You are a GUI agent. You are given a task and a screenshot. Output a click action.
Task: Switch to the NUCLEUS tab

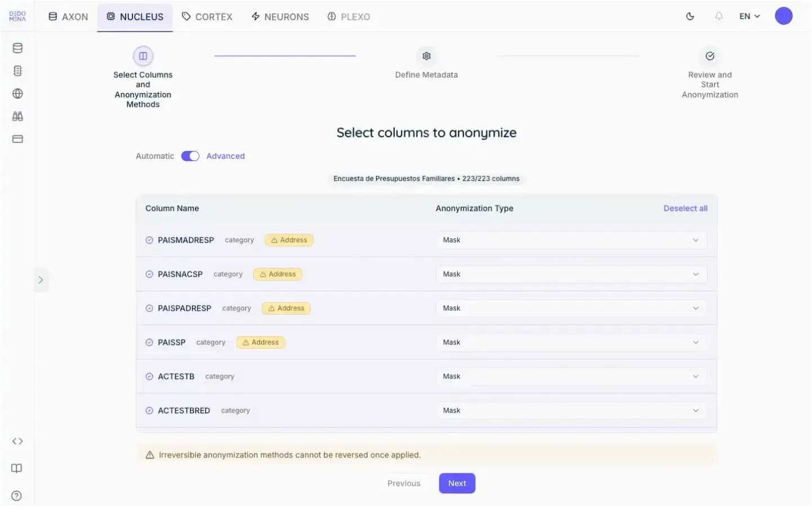[x=135, y=17]
